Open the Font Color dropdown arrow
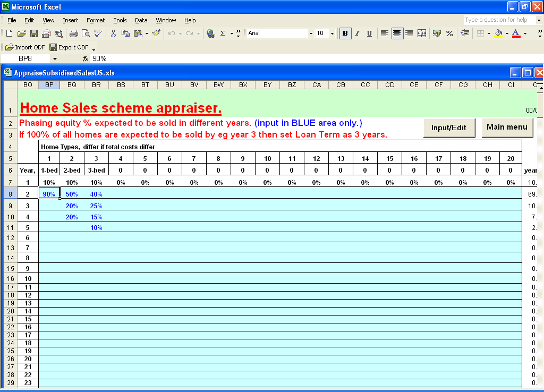Screen dimensions: 544x392 point(525,33)
